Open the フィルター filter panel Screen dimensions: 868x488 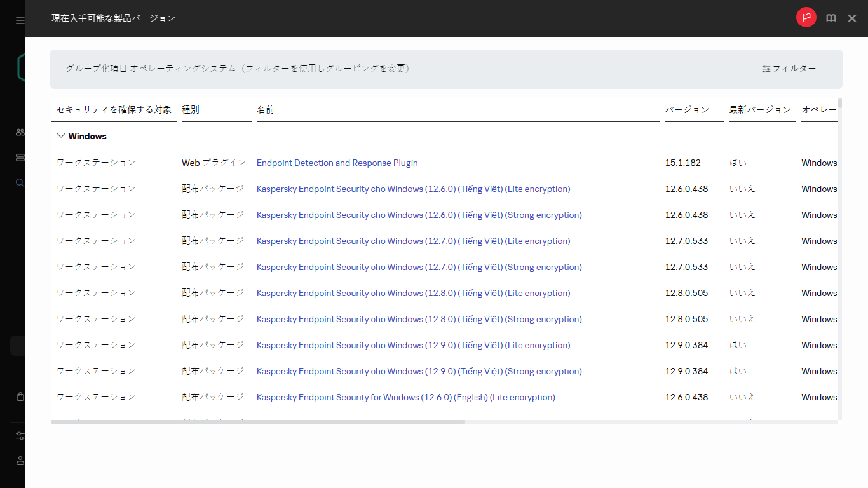point(789,69)
